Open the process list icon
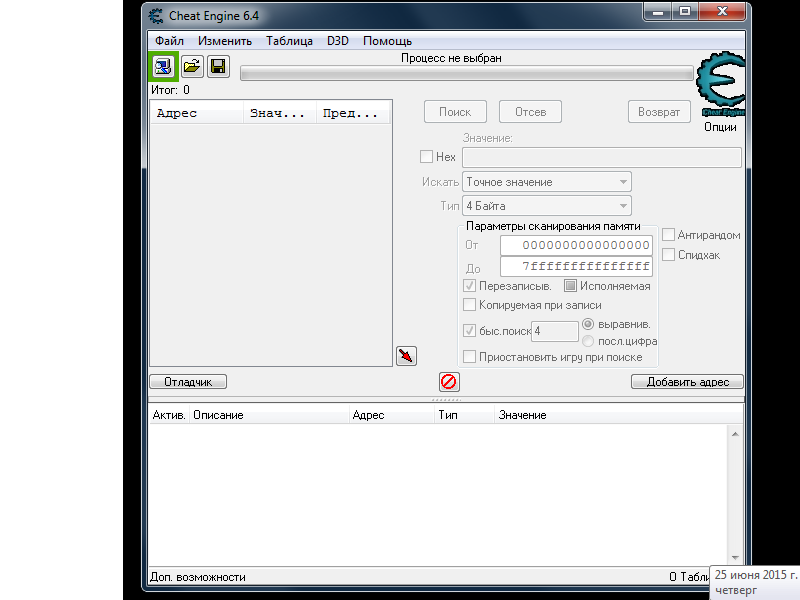This screenshot has height=600, width=800. (163, 66)
